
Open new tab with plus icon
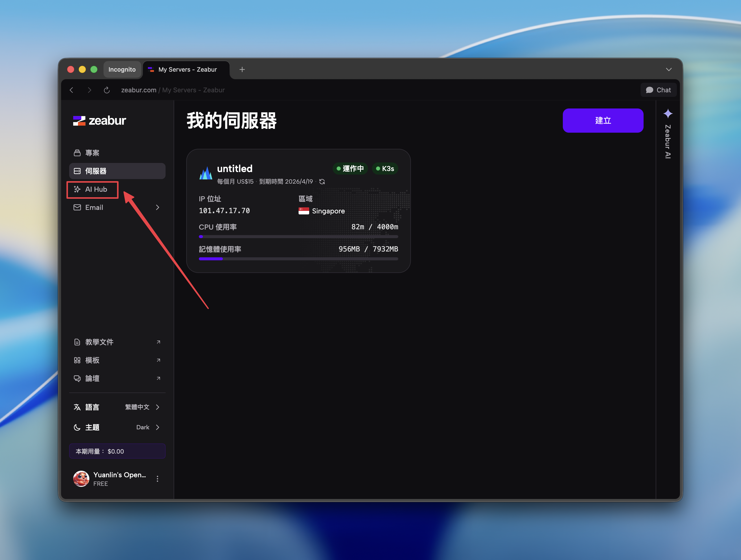(242, 70)
